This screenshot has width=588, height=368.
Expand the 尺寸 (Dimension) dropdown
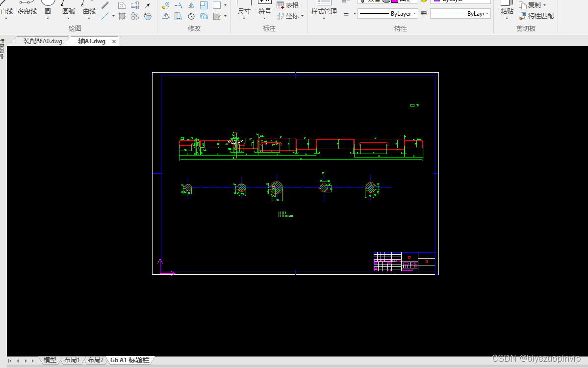(x=244, y=18)
